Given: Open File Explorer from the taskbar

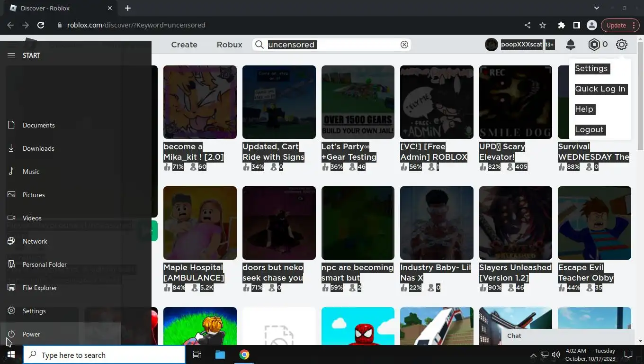Looking at the screenshot, I should 220,355.
